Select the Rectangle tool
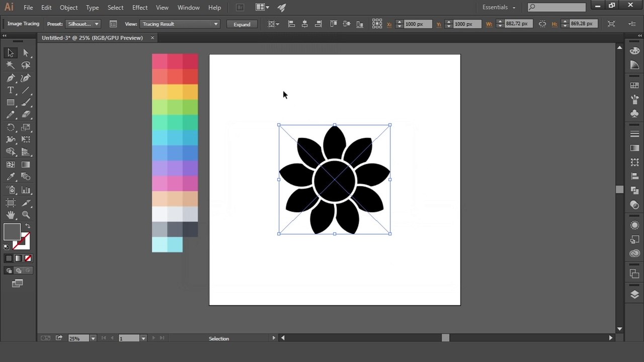 click(11, 103)
